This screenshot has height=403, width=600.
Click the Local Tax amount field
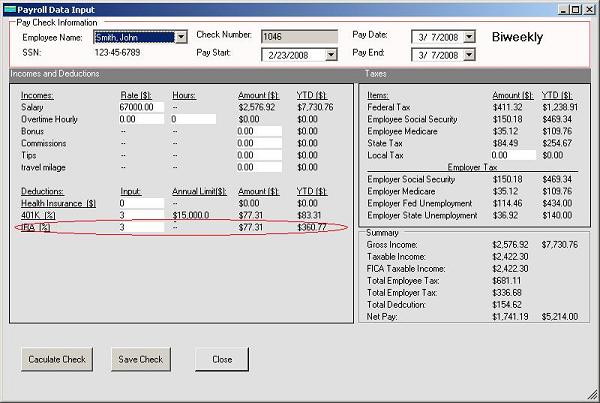[x=514, y=156]
